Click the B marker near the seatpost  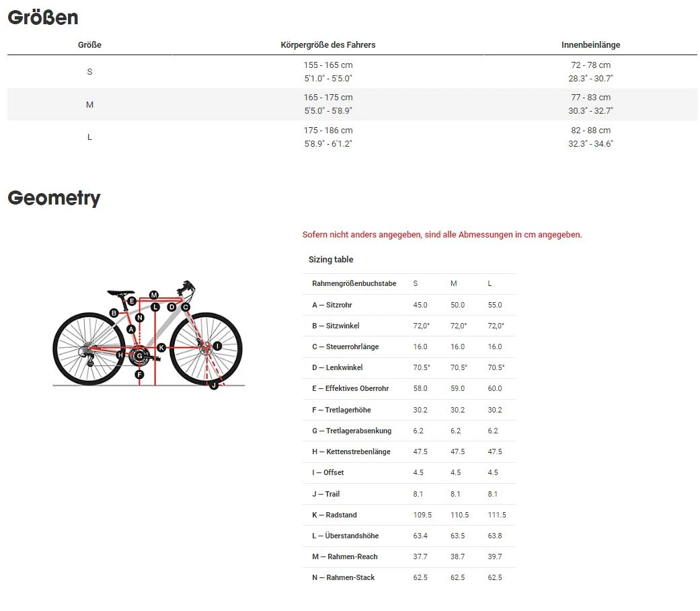[x=114, y=313]
